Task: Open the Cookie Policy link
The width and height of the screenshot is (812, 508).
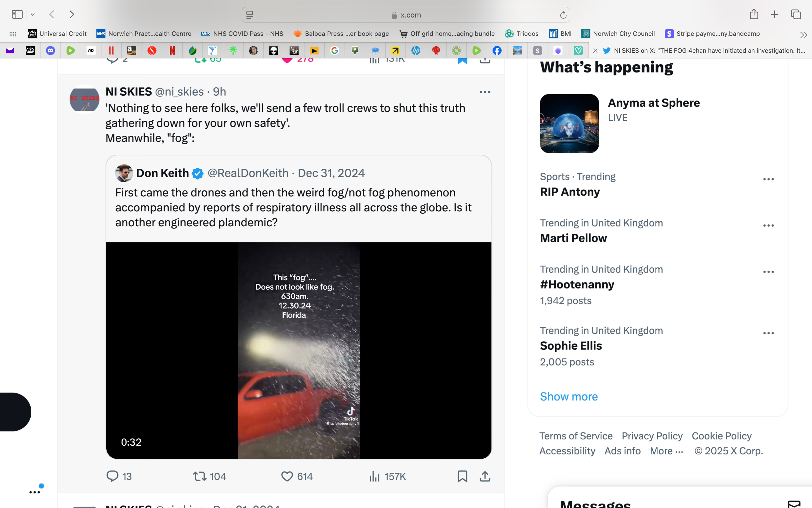Action: tap(721, 436)
